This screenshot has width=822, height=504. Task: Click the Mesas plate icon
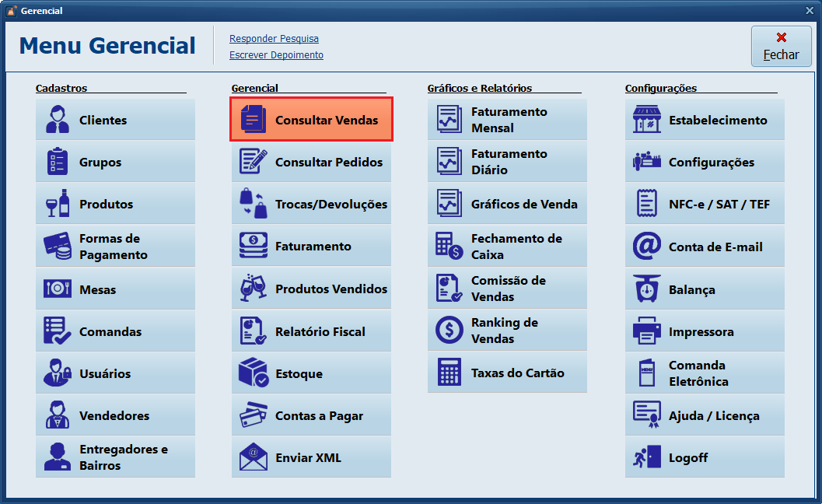(58, 289)
